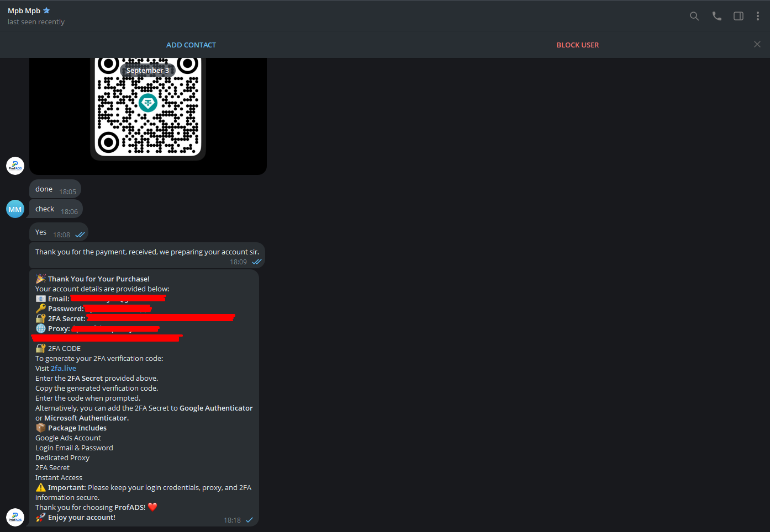Click the "Login Email & Password" line

[x=74, y=448]
